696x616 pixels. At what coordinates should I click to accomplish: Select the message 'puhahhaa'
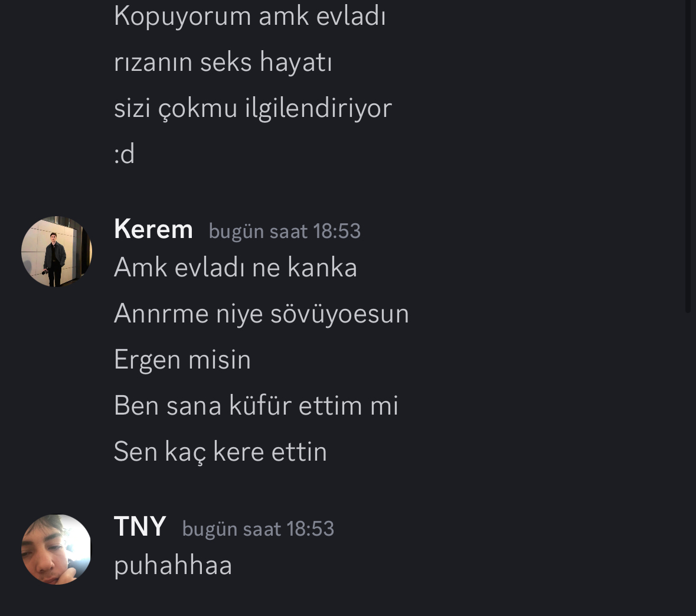click(x=173, y=566)
